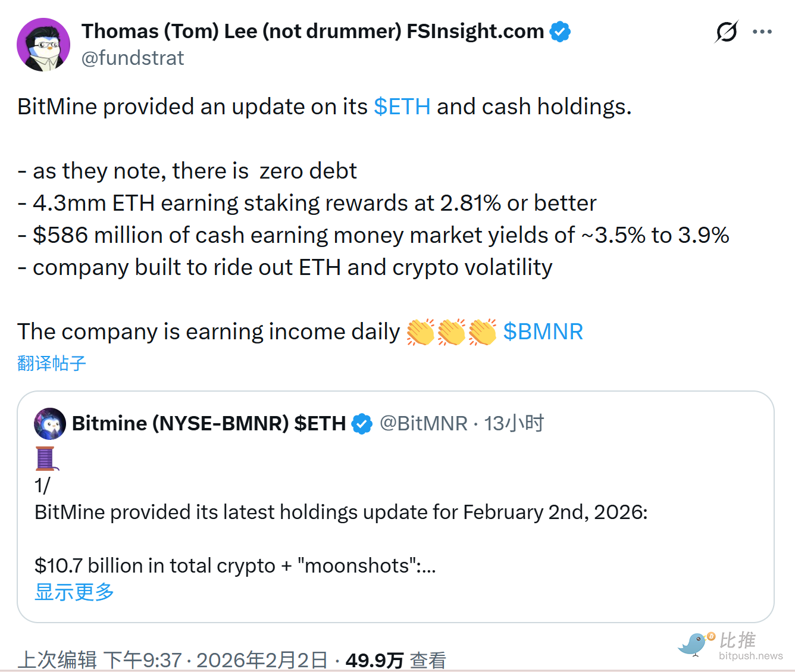The width and height of the screenshot is (795, 672).
Task: Click the blue verified badge beside FSInsight.com
Action: point(560,32)
